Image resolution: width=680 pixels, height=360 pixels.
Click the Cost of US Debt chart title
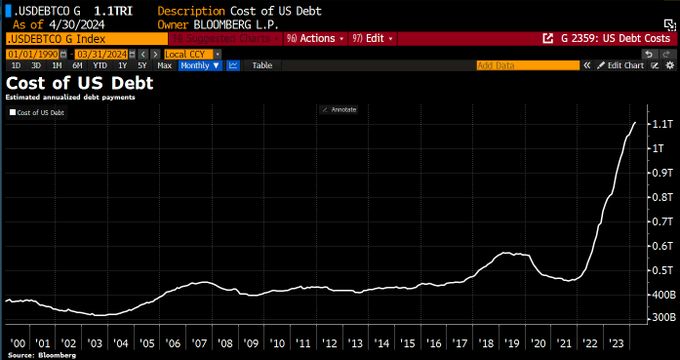coord(80,83)
